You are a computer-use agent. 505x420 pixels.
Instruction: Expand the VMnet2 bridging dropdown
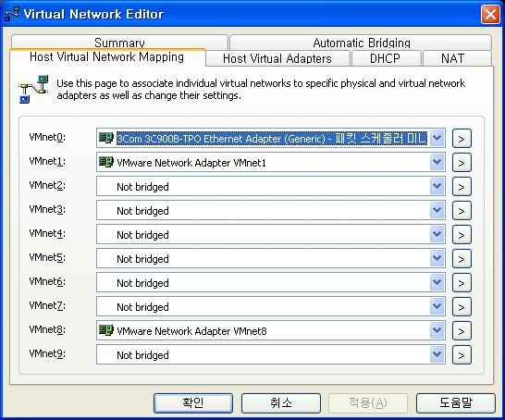(x=437, y=186)
